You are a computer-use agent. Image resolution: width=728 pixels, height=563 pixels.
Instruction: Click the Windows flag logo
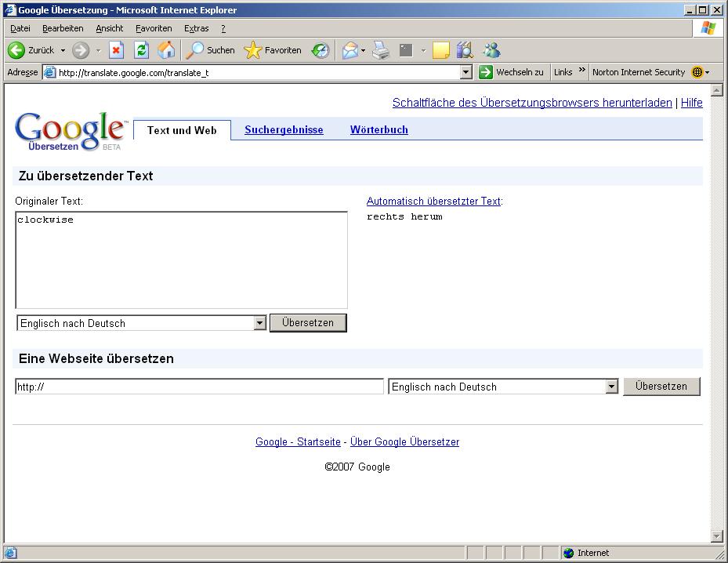[708, 28]
